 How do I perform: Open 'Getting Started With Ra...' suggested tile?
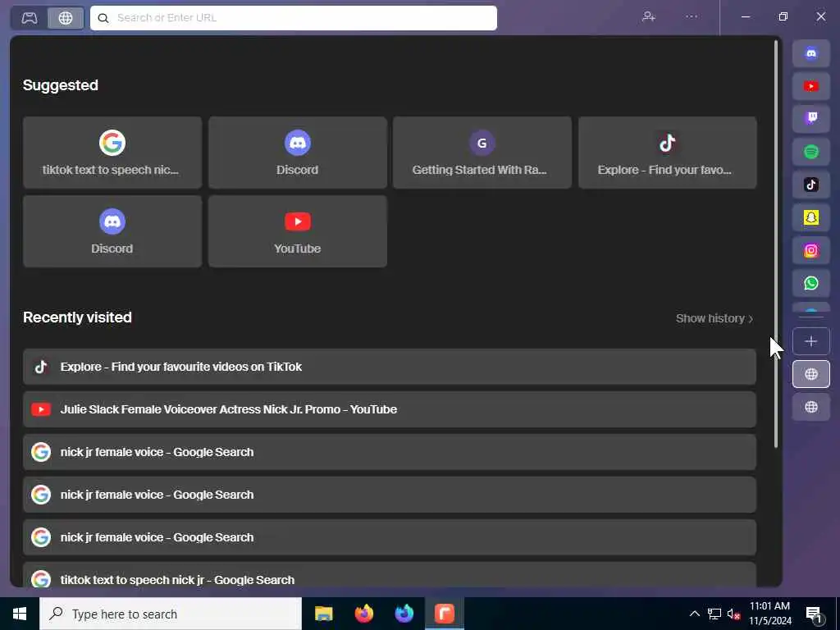[482, 153]
